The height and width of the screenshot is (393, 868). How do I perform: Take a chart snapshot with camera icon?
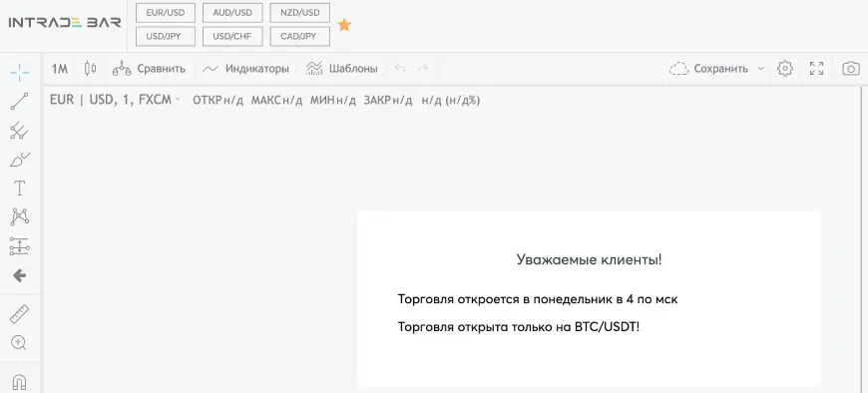(851, 69)
